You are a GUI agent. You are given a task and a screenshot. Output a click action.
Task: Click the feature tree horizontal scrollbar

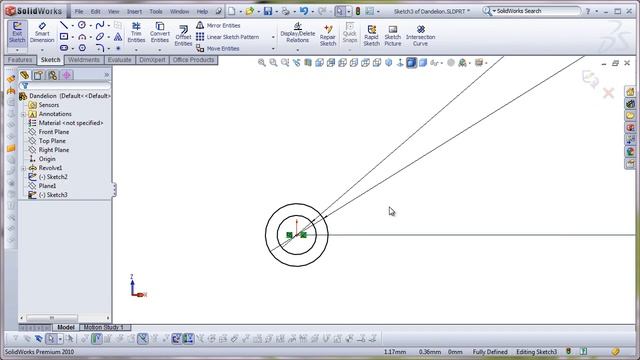pyautogui.click(x=52, y=318)
